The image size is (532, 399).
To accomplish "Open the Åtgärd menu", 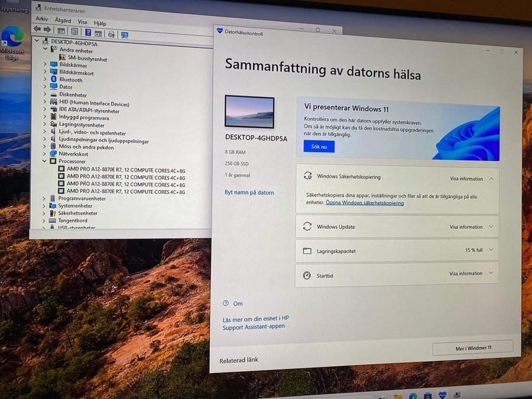I will click(x=63, y=20).
